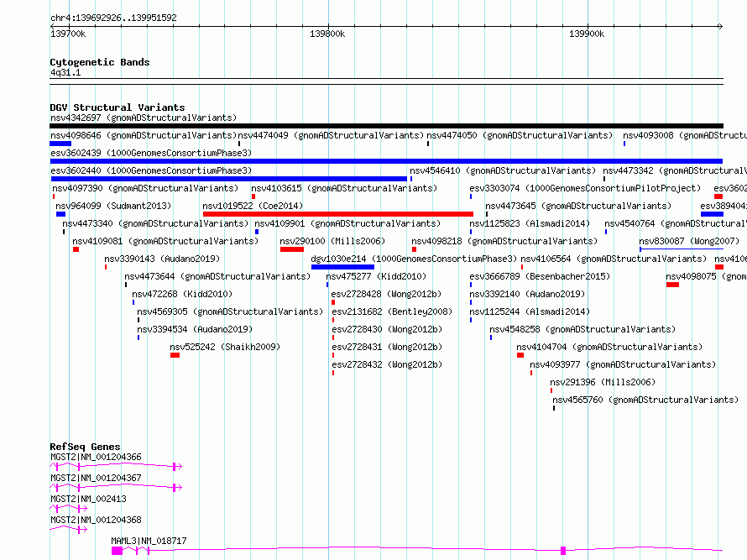The width and height of the screenshot is (747, 560).
Task: Open the esv3602440 1000Genomes variant label
Action: click(151, 170)
